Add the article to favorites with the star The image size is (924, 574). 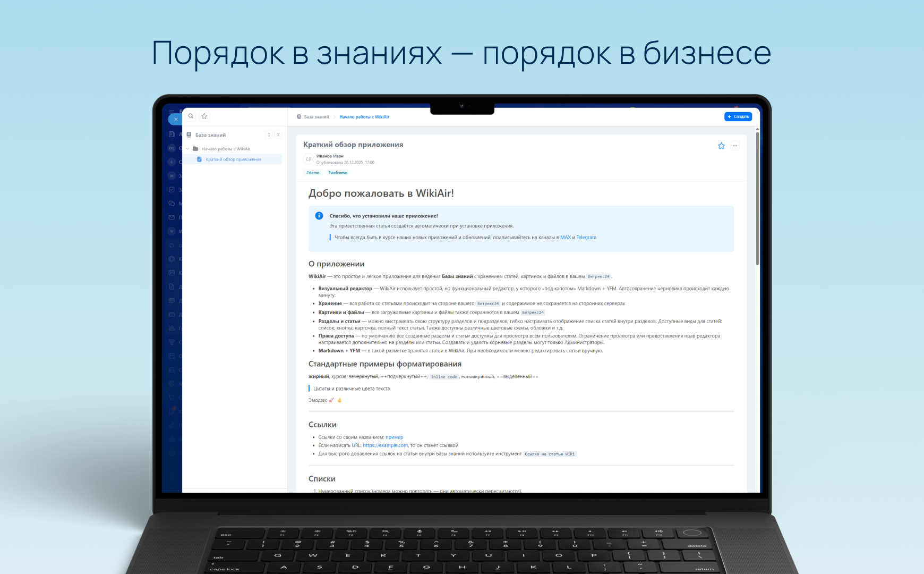(721, 146)
